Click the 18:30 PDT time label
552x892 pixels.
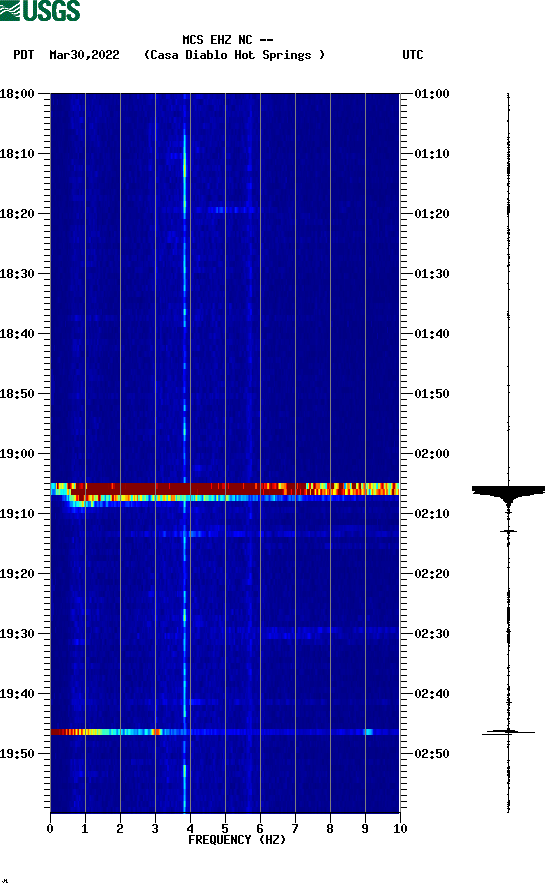(x=17, y=274)
